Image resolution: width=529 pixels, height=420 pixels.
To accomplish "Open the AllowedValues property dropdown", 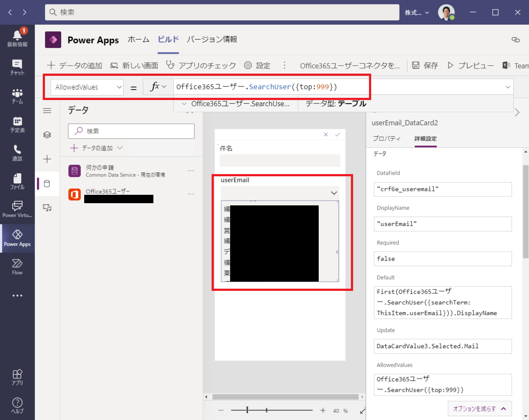I will tap(87, 87).
